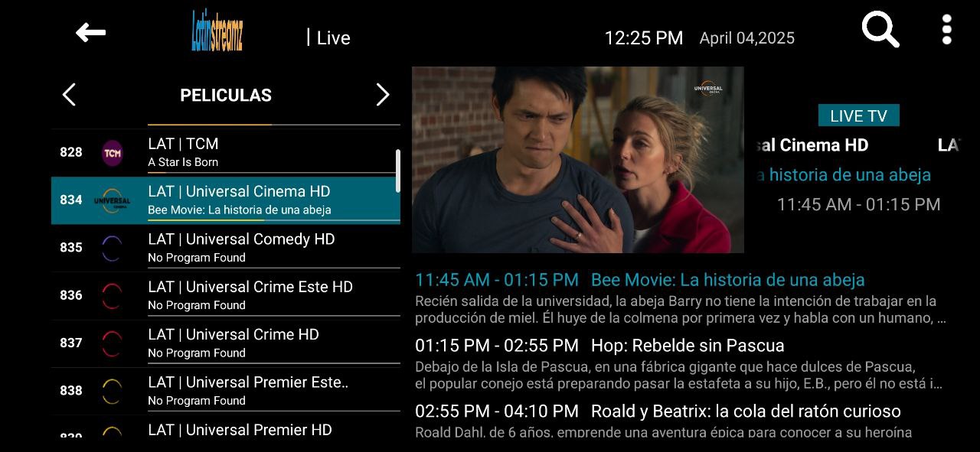Screen dimensions: 980x452
Task: Click the TCM channel logo
Action: pos(113,153)
